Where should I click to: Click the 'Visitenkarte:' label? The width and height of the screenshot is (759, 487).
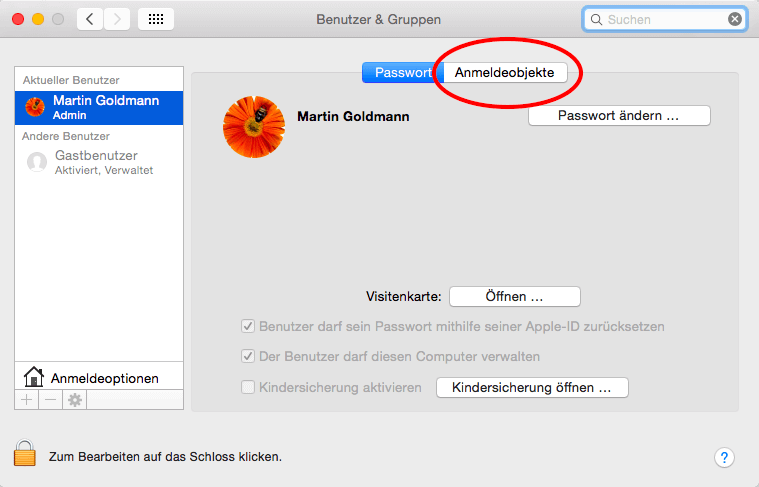coord(404,296)
